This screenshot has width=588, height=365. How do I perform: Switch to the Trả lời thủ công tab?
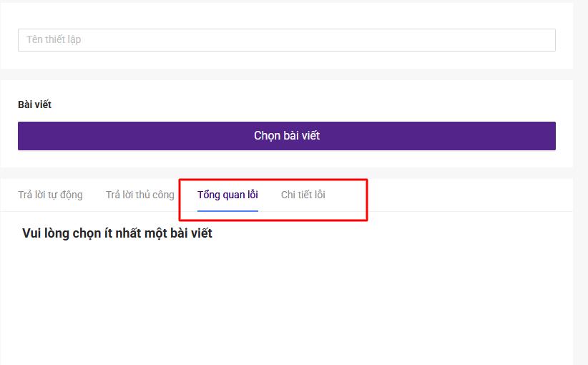(x=140, y=195)
